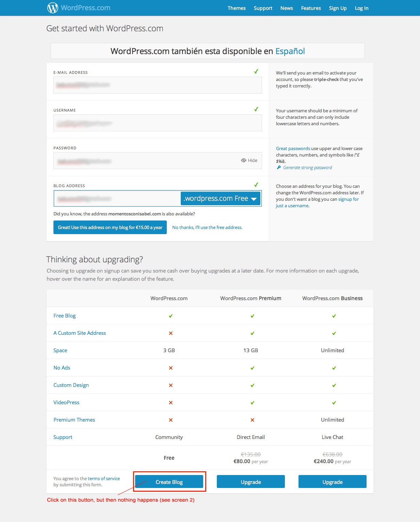Click the WordPress.com Business column header

333,298
